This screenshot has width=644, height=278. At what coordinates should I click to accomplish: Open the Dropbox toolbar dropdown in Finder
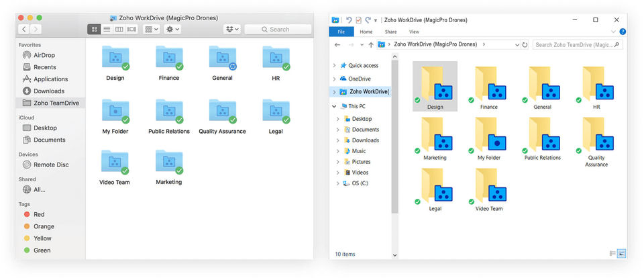tap(232, 29)
